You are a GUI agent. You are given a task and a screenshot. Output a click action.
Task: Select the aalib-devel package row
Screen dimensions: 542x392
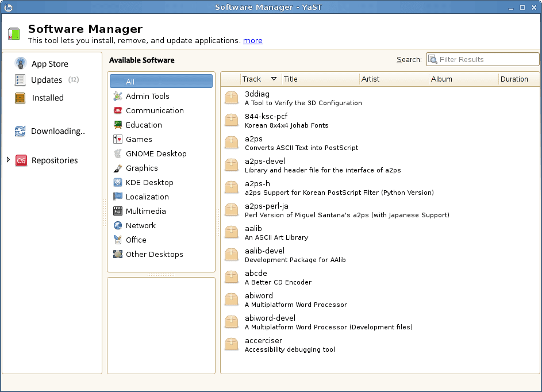click(x=379, y=255)
